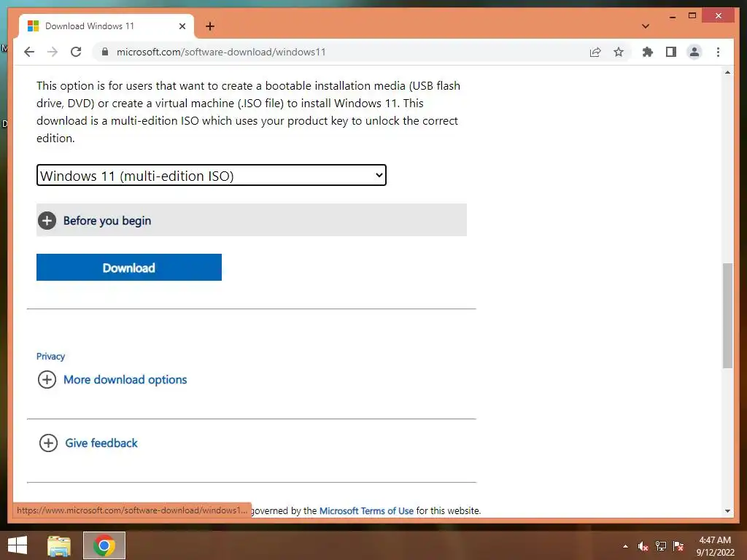
Task: Bookmark this page with the star icon
Action: tap(619, 52)
